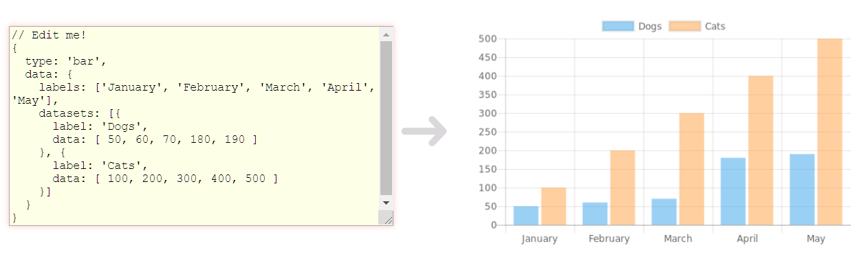Click the Cats legend label text
This screenshot has width=868, height=261.
click(715, 26)
